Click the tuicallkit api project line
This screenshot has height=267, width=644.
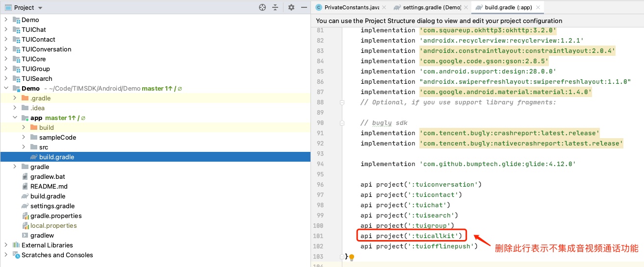click(411, 236)
